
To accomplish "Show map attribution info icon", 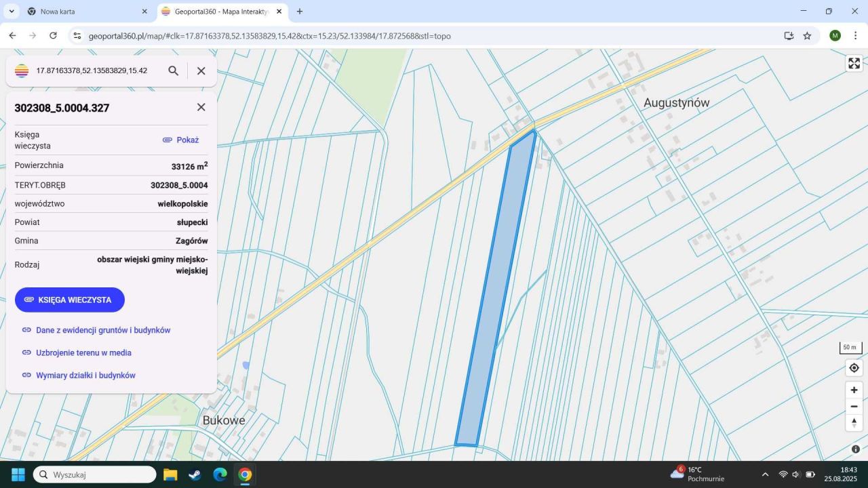I will [x=856, y=449].
